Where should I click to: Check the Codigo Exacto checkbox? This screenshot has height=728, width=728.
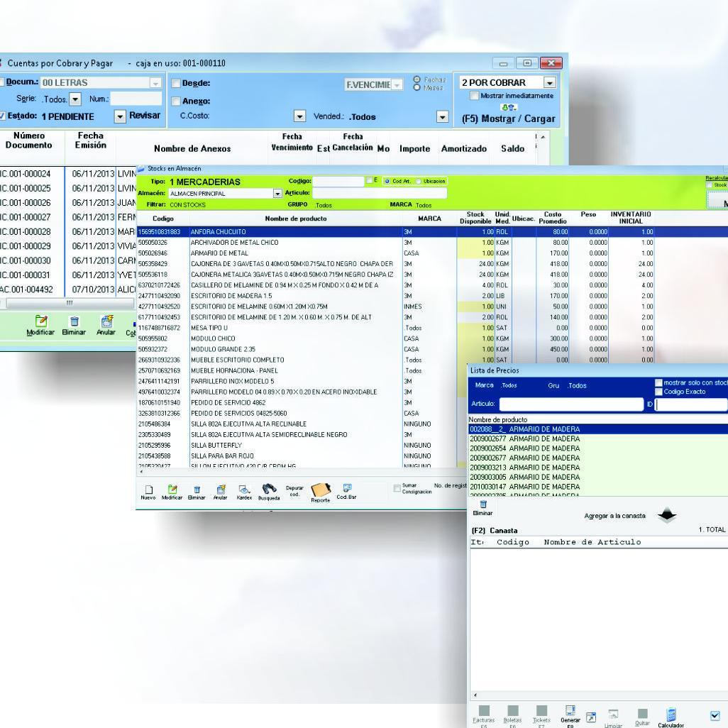pos(658,392)
